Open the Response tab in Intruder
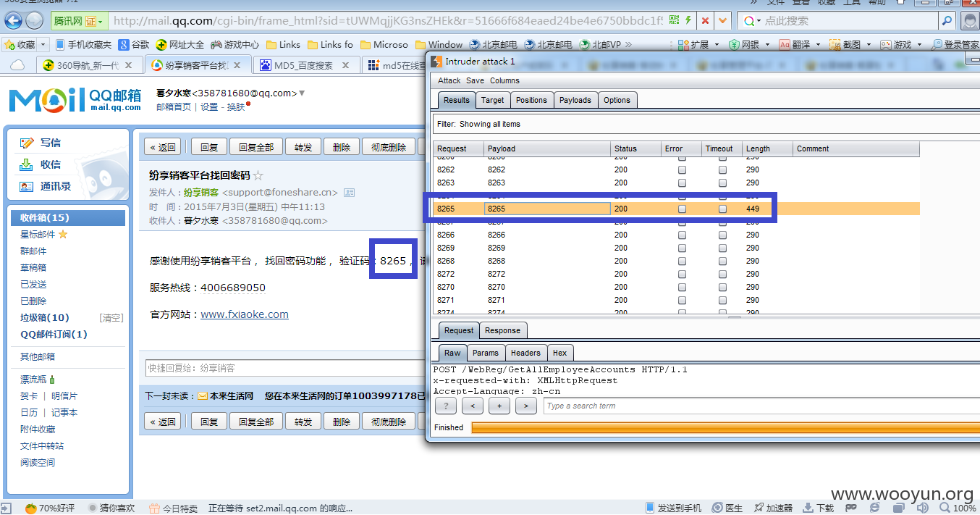 [x=502, y=330]
